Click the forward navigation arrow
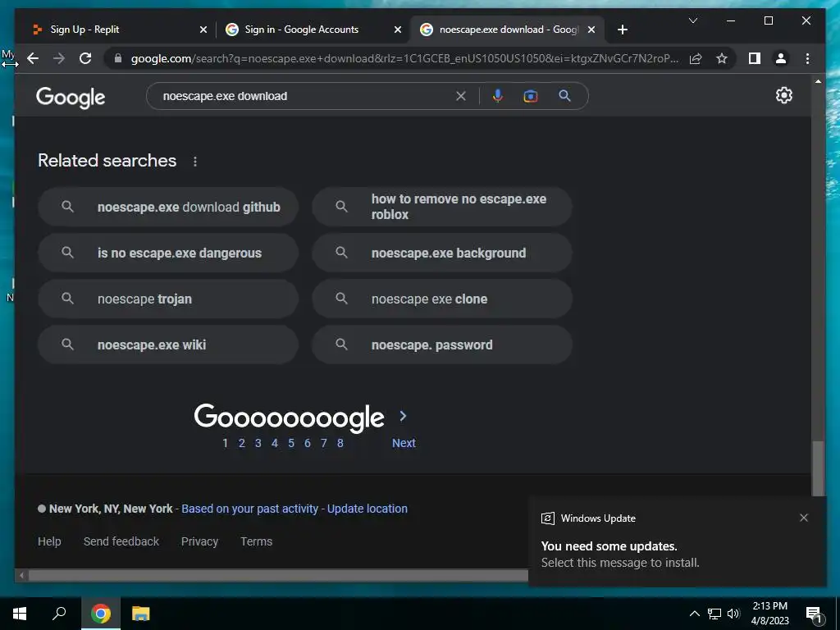The image size is (840, 630). 59,58
